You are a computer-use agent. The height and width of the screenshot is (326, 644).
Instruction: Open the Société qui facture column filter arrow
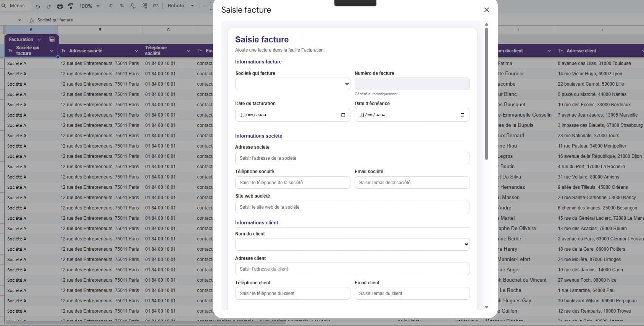click(52, 51)
